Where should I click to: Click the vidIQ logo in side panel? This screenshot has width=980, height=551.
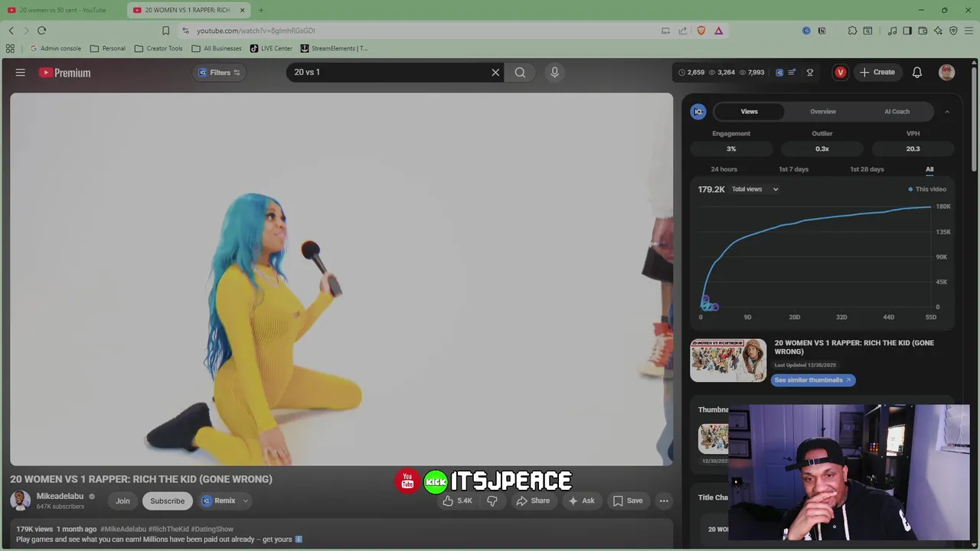[x=698, y=112]
